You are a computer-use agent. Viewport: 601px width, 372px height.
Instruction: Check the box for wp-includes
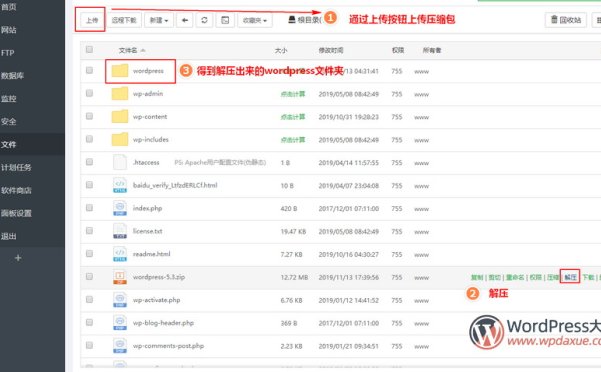89,139
